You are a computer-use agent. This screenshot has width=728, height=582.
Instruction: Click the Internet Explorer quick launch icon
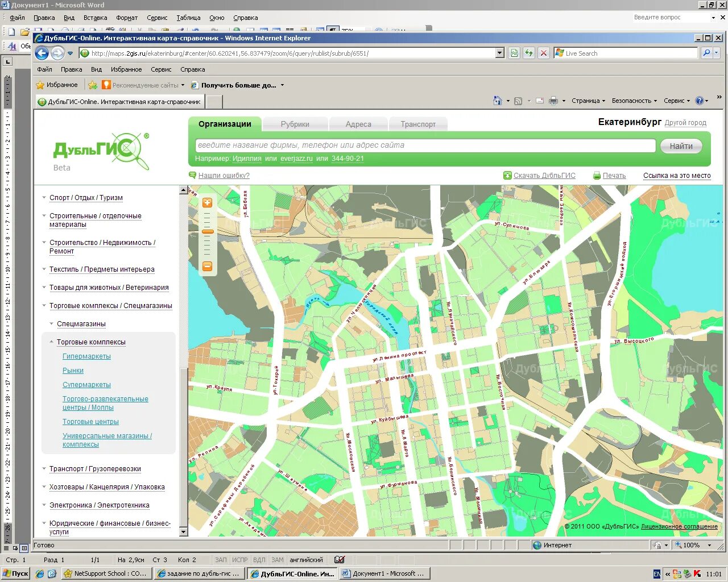click(40, 574)
